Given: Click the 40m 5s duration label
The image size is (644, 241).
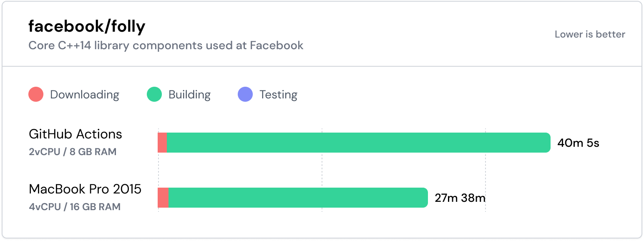Looking at the screenshot, I should 578,143.
